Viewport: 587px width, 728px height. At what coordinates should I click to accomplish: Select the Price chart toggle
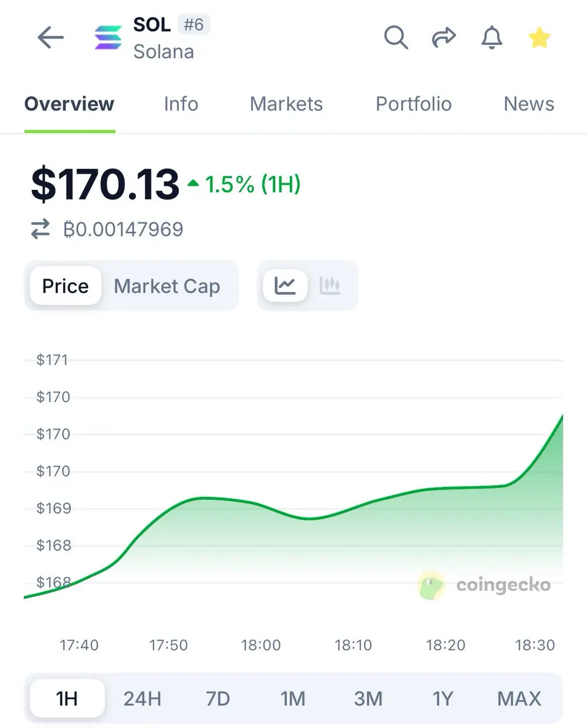[x=65, y=286]
